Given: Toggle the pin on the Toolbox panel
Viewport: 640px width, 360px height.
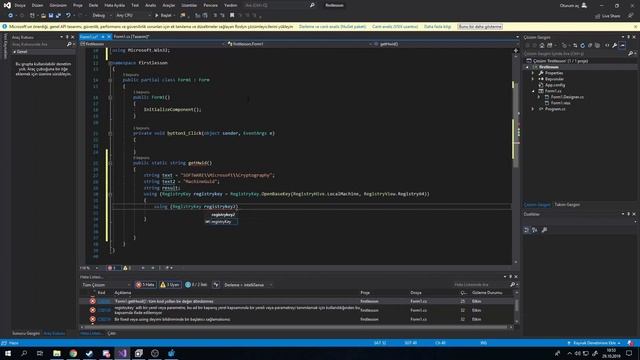Looking at the screenshot, I should (x=67, y=37).
